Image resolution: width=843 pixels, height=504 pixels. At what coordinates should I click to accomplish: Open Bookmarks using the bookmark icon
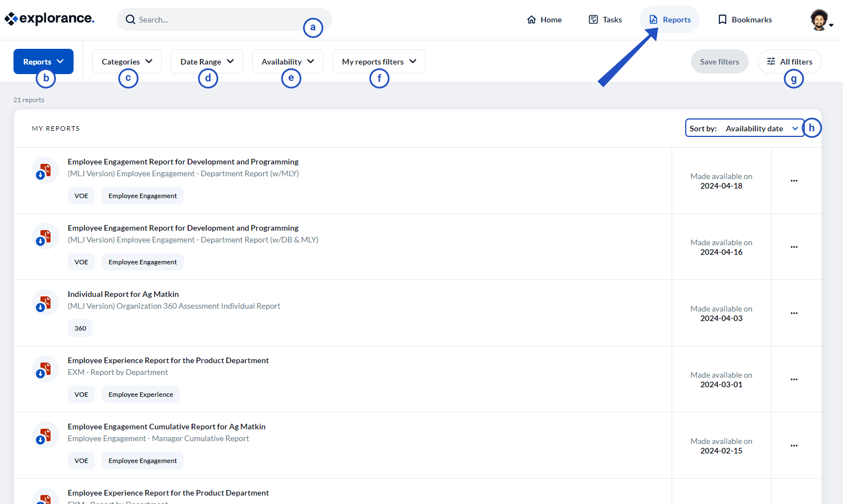(722, 19)
